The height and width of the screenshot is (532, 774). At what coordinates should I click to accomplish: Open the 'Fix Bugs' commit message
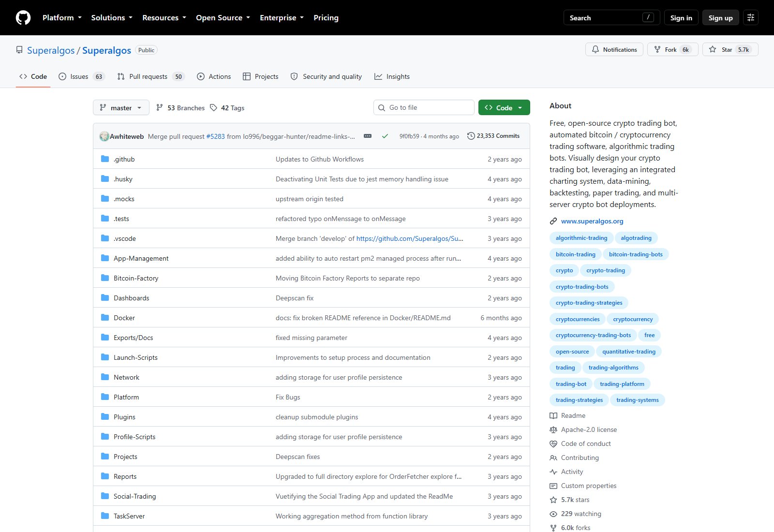click(288, 397)
